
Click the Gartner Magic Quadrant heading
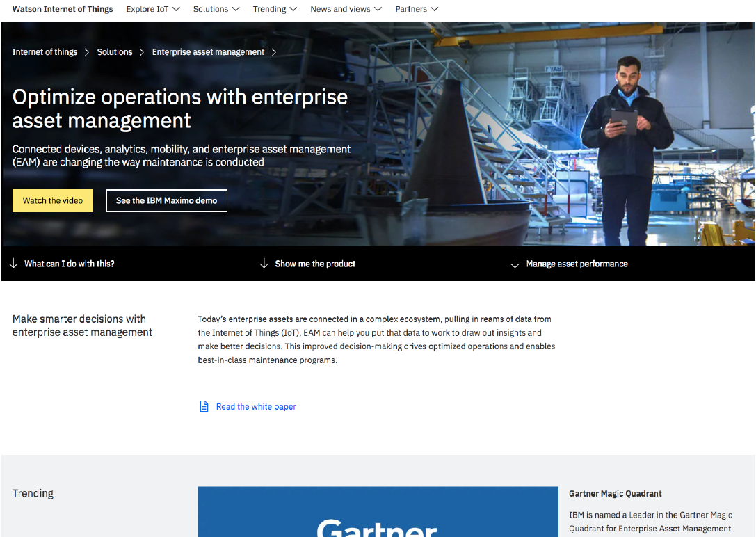(616, 494)
